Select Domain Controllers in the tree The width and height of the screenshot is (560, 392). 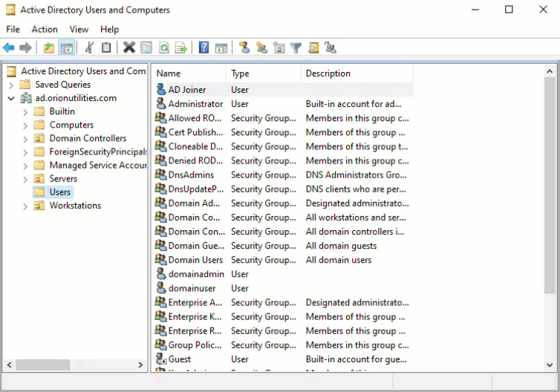point(88,138)
